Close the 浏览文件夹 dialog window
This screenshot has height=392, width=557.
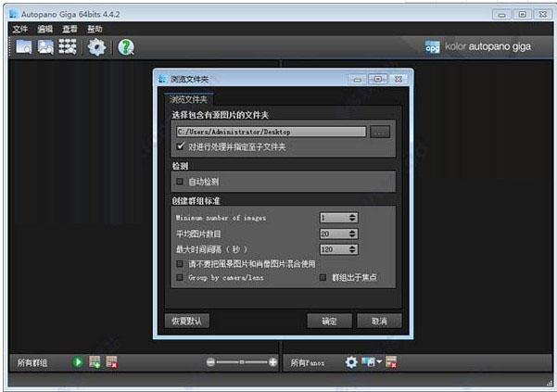point(399,79)
